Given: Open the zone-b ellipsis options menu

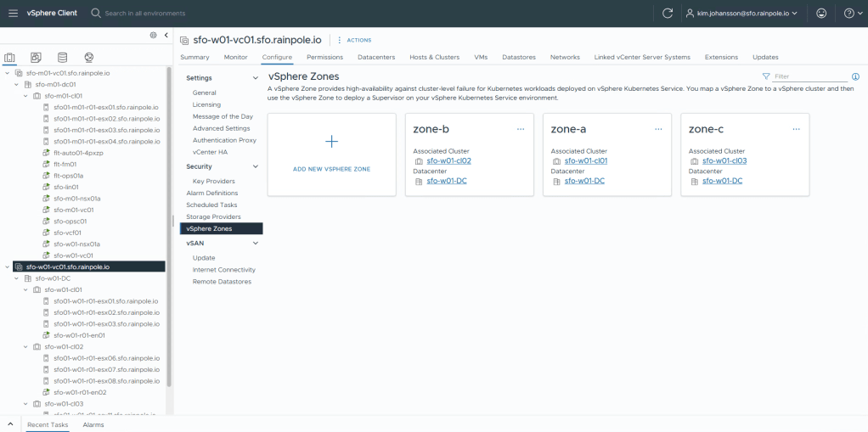Looking at the screenshot, I should click(521, 129).
